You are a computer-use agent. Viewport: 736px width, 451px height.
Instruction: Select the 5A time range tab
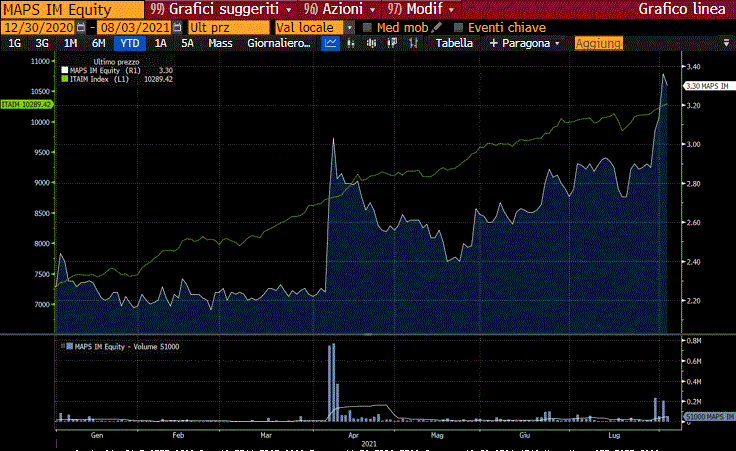[187, 43]
